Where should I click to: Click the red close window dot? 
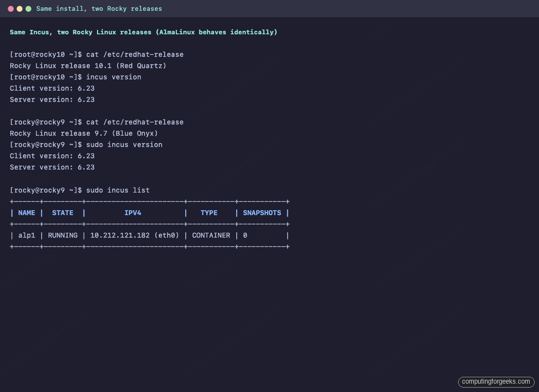click(x=11, y=9)
